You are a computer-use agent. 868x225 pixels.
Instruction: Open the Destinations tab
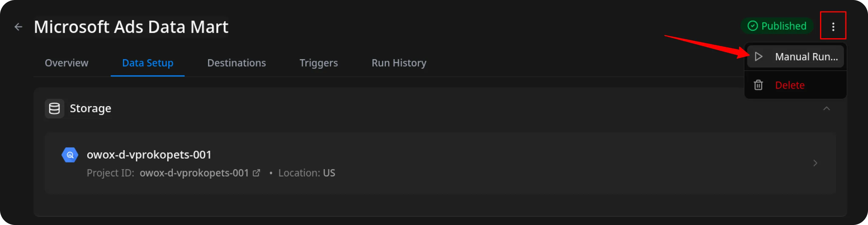(x=236, y=63)
